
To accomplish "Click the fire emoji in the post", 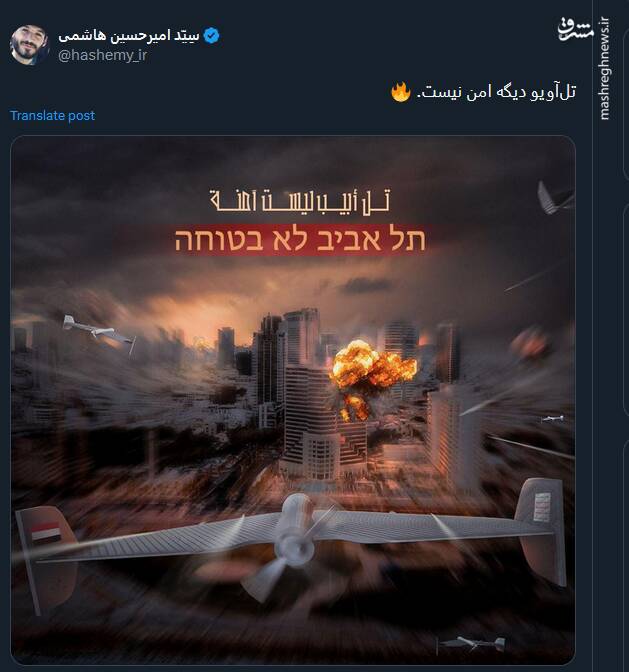I will pos(401,91).
